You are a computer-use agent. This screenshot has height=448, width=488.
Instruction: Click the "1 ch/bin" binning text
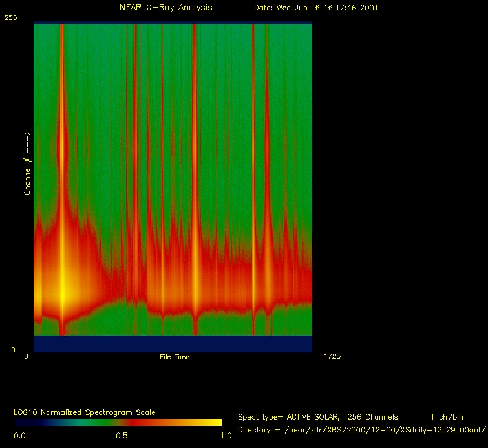(446, 417)
